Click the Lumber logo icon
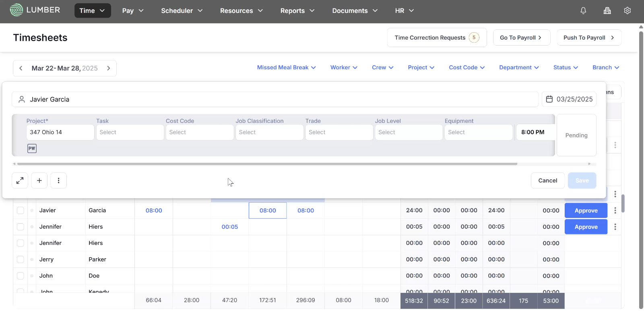This screenshot has height=311, width=644. (x=17, y=10)
